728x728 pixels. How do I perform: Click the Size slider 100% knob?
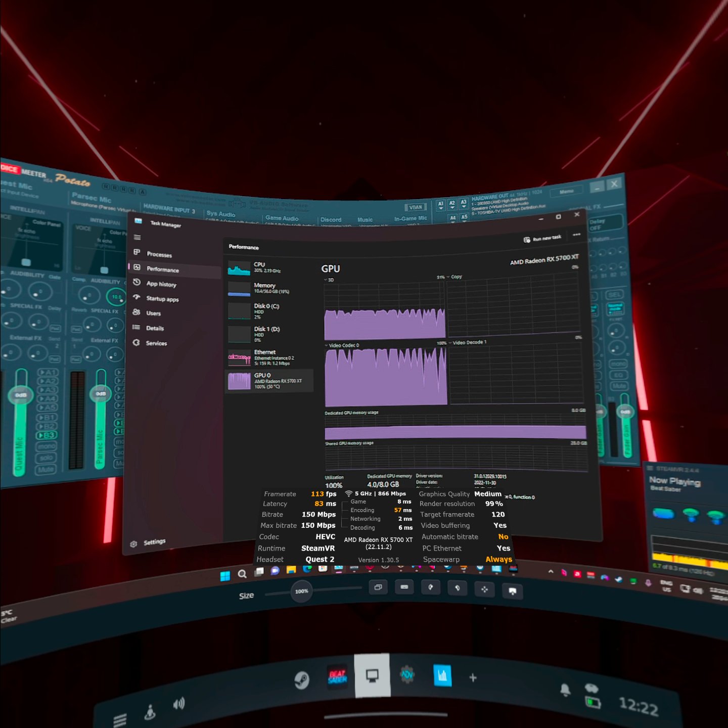tap(301, 591)
